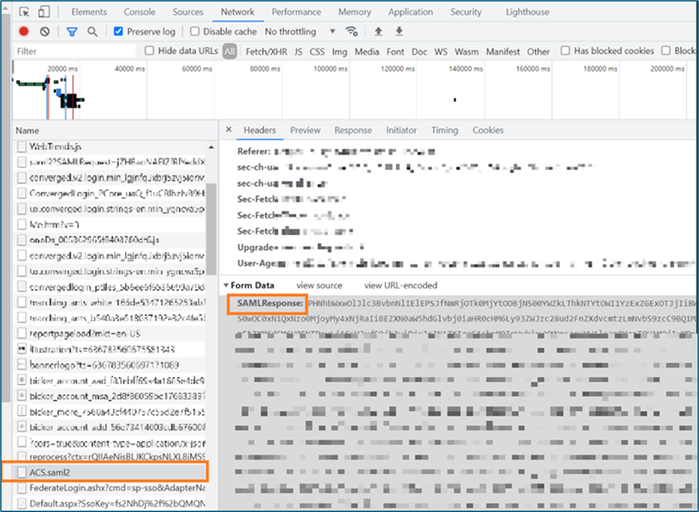Select the illustration request row
The height and width of the screenshot is (512, 699).
pos(111,349)
